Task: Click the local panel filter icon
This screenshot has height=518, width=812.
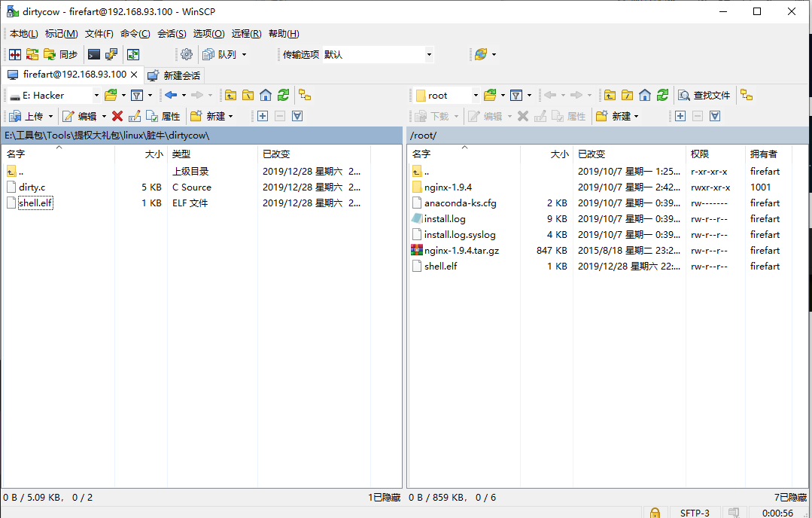Action: (x=137, y=96)
